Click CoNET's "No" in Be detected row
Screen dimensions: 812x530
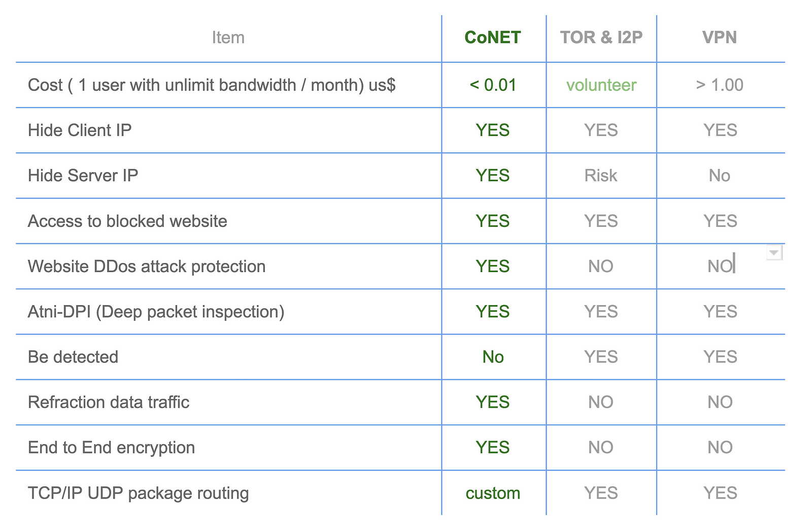tap(493, 357)
